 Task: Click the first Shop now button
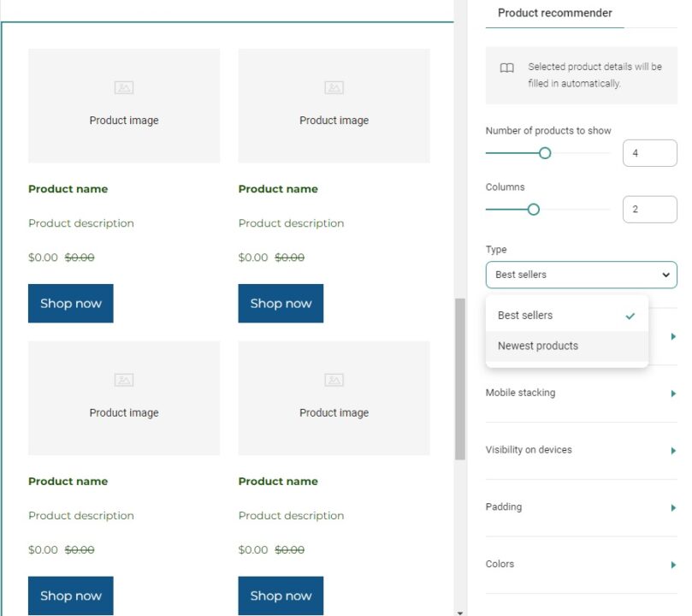pos(70,303)
